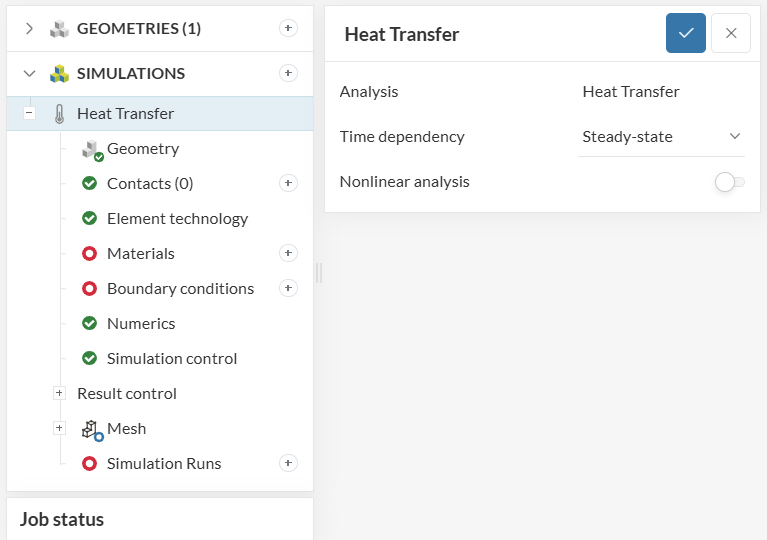Create a new simulation run with plus
This screenshot has width=767, height=540.
[288, 463]
